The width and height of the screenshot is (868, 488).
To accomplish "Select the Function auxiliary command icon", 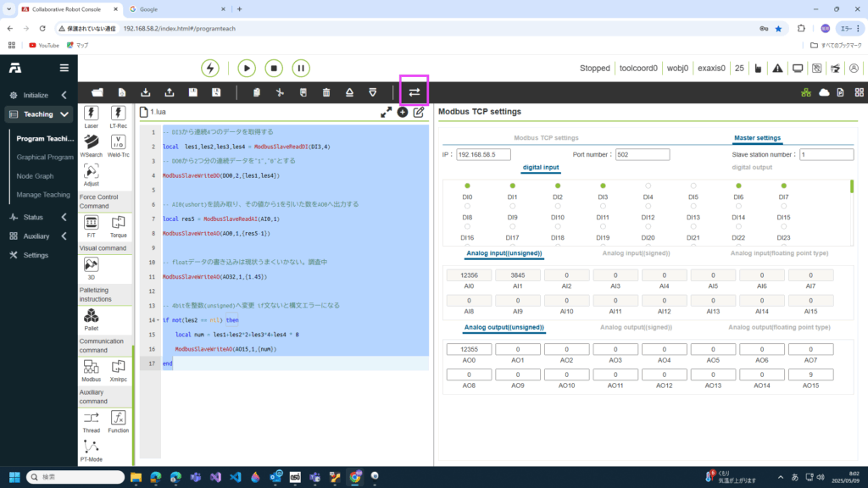I will (118, 422).
